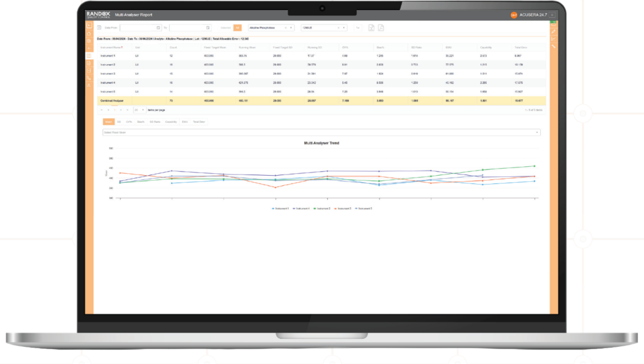Click the info icon beside Date From
The height and width of the screenshot is (364, 644).
[99, 28]
